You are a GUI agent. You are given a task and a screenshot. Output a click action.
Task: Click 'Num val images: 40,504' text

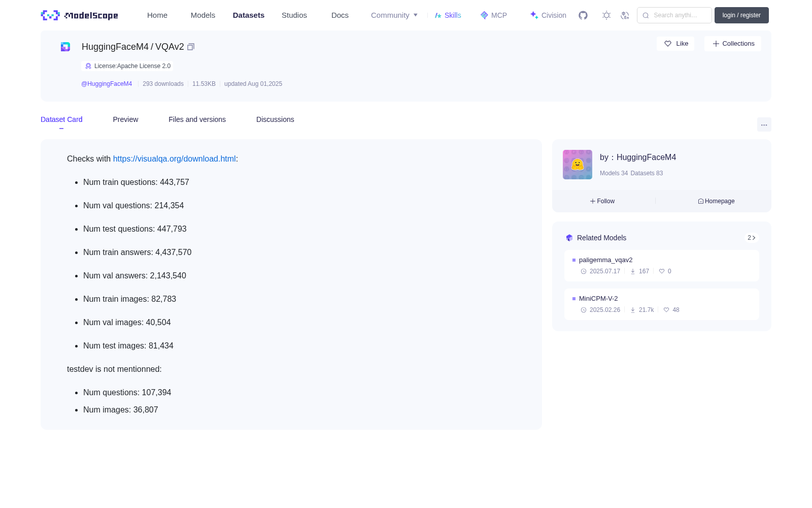pyautogui.click(x=127, y=323)
